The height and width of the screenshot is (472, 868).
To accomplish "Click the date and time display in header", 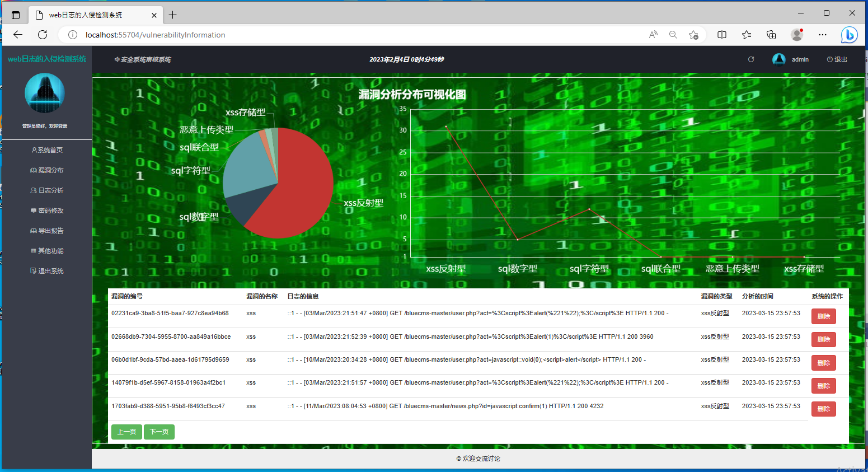I will [407, 59].
